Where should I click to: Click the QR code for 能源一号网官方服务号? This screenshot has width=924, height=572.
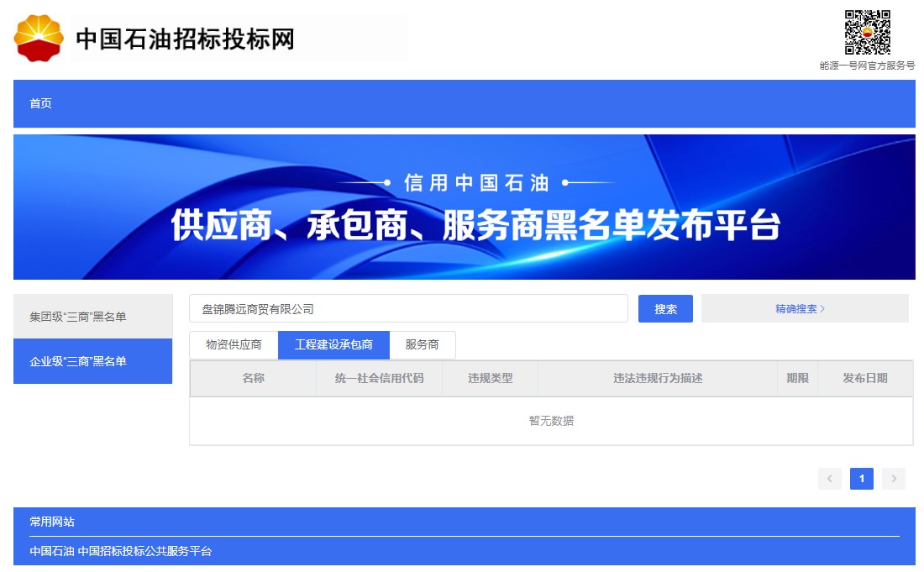867,33
